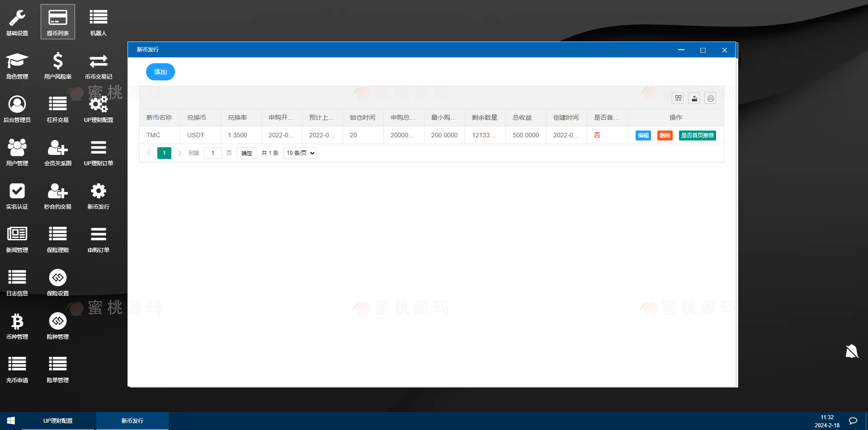The height and width of the screenshot is (430, 868).
Task: Open 新闻管理 newspaper icon
Action: (17, 234)
